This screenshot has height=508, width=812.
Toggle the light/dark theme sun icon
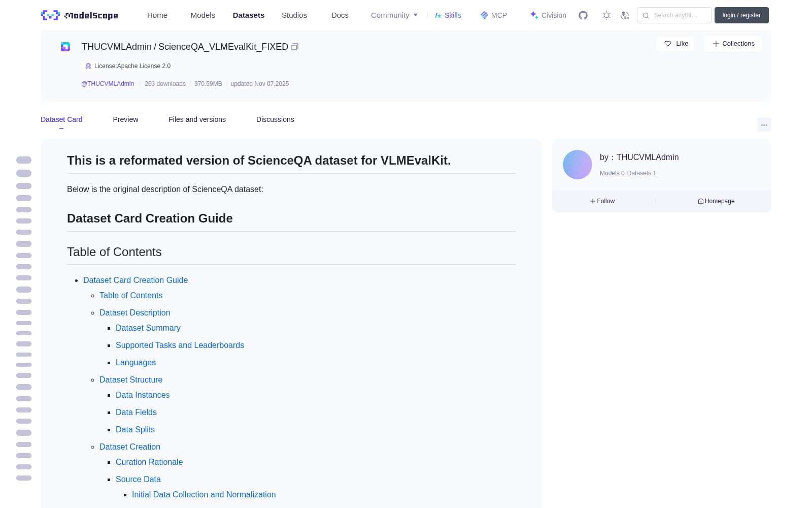pos(606,15)
